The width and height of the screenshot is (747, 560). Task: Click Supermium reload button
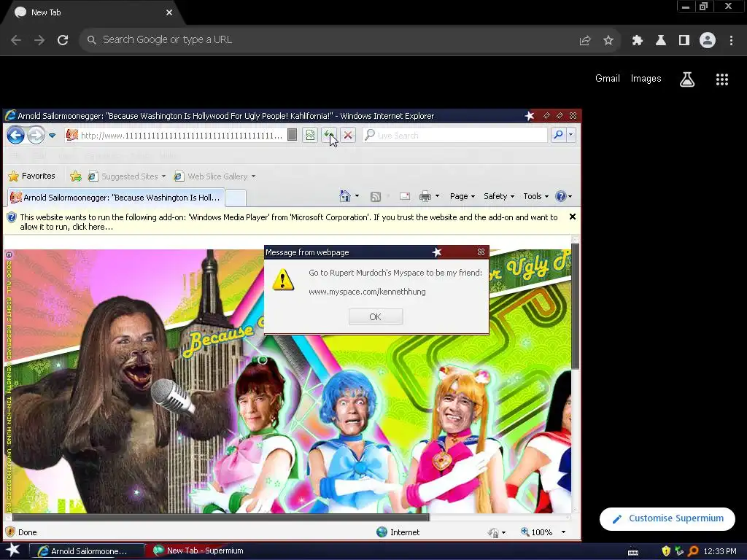(x=63, y=40)
